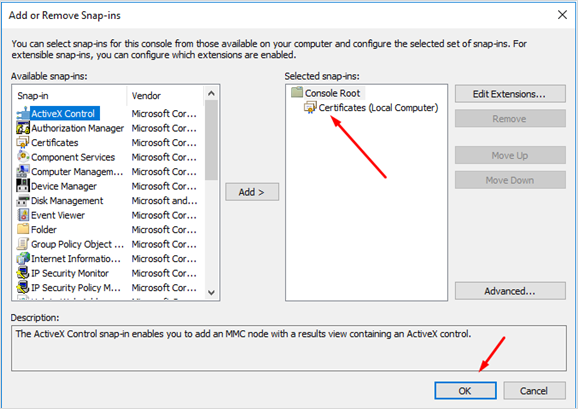Pick the Device Manager snap-in icon

click(x=22, y=186)
